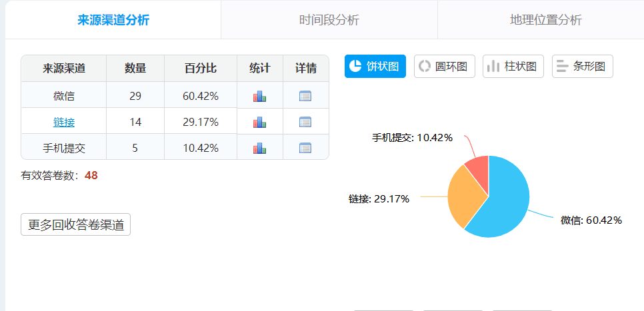Click the 更多回收答卷渠道 button
The width and height of the screenshot is (644, 311).
(75, 225)
